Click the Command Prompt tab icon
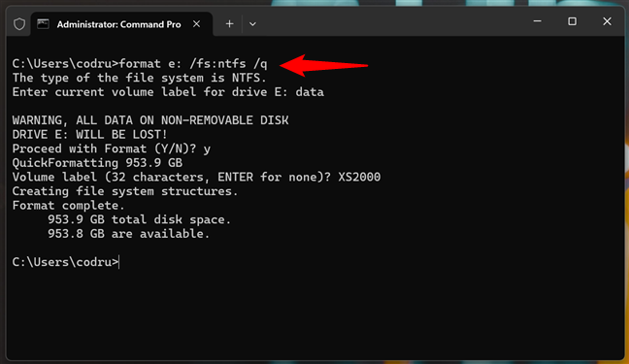629x364 pixels. coord(43,24)
